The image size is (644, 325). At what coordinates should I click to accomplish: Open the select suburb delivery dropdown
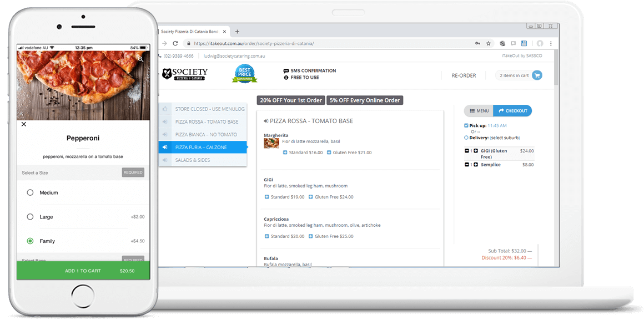pyautogui.click(x=505, y=138)
